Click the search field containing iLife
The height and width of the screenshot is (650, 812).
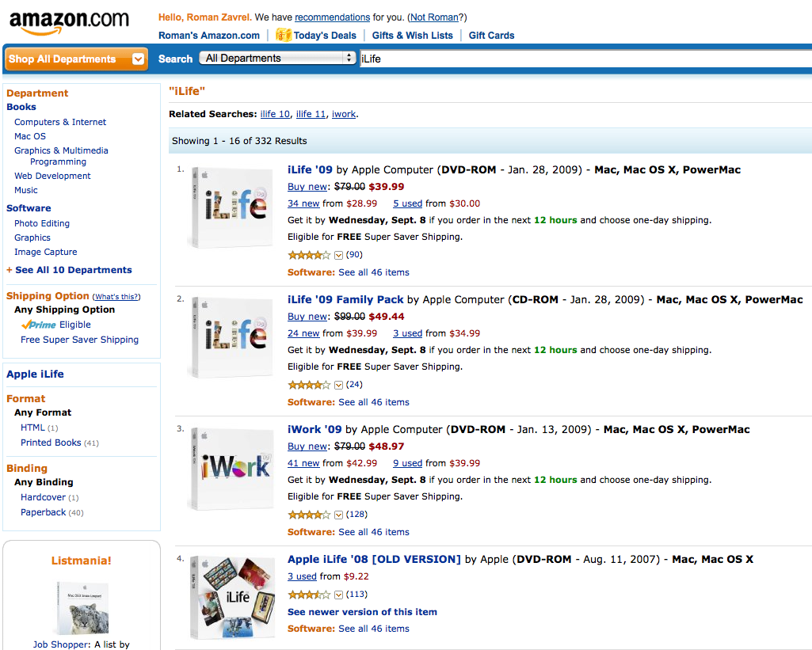point(475,58)
